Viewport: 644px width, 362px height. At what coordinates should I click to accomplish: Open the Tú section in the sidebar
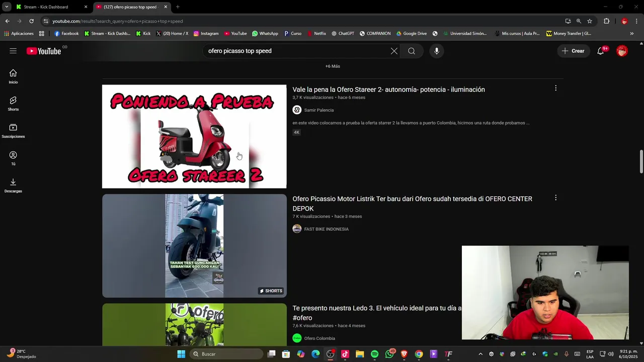(x=13, y=158)
